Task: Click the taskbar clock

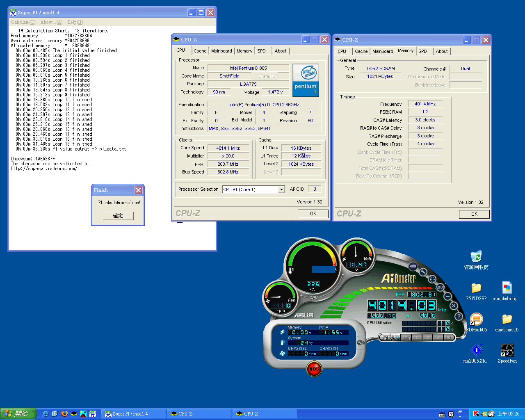Action: (508, 414)
